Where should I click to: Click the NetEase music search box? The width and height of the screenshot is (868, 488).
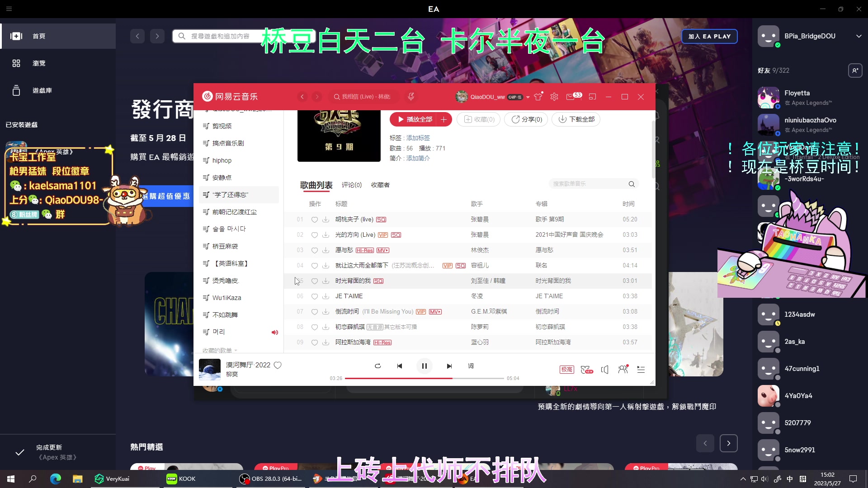click(x=364, y=97)
